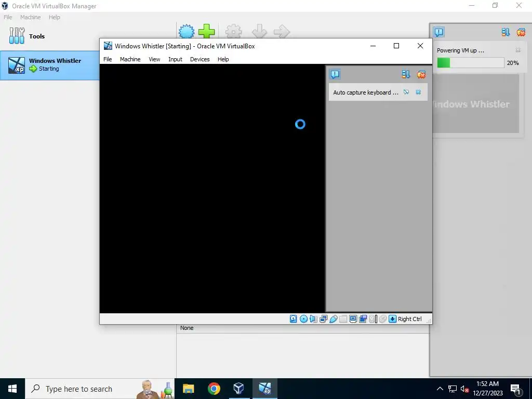
Task: Click the Settings gear toolbar icon in Manager
Action: coord(234,31)
